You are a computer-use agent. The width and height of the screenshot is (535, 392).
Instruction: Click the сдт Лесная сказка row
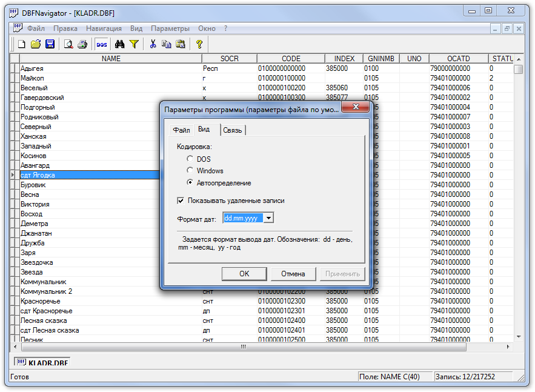pyautogui.click(x=111, y=330)
